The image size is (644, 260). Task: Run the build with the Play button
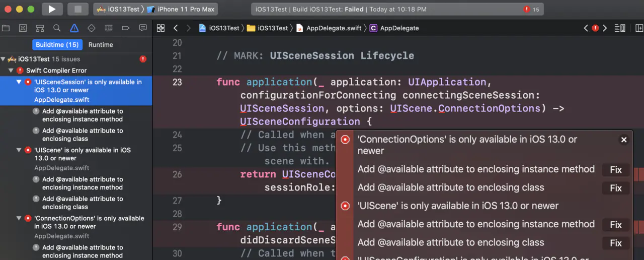(x=52, y=9)
